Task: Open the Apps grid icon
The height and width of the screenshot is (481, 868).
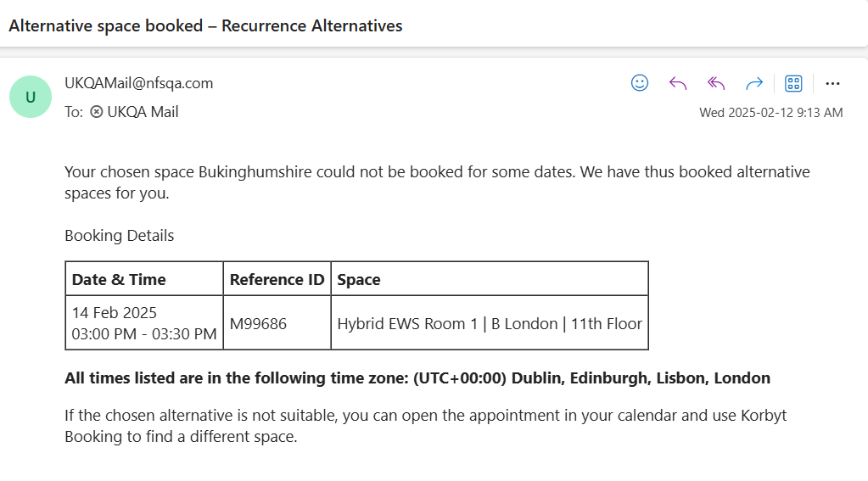Action: click(793, 84)
